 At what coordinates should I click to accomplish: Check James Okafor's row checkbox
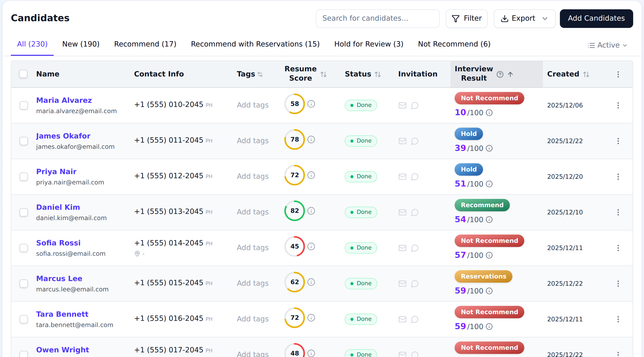[x=24, y=141]
